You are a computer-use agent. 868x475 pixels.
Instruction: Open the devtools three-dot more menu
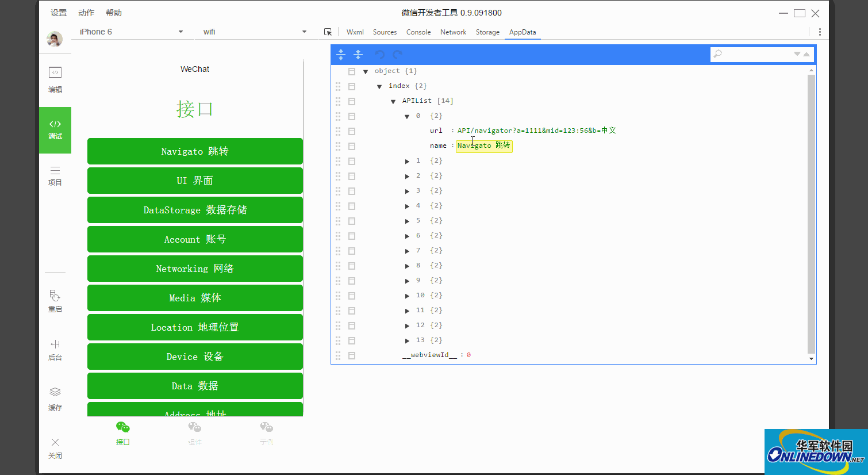click(820, 32)
